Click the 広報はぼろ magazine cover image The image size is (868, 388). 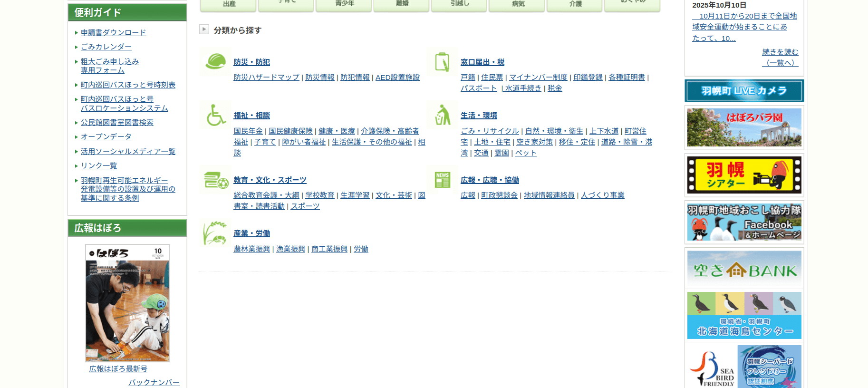[127, 303]
